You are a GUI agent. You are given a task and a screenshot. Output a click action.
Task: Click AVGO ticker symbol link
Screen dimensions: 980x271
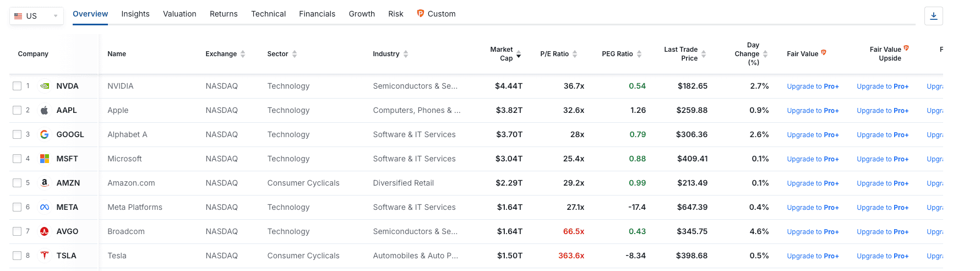67,231
